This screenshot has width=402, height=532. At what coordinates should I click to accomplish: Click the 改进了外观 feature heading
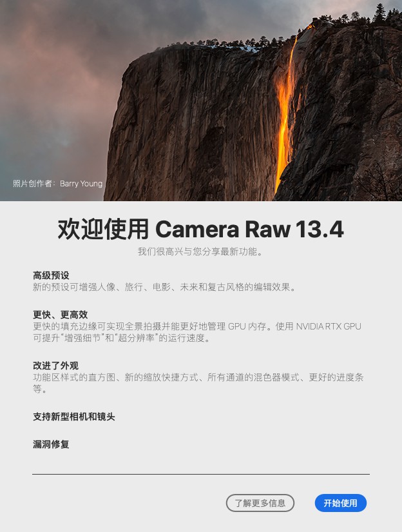(55, 366)
